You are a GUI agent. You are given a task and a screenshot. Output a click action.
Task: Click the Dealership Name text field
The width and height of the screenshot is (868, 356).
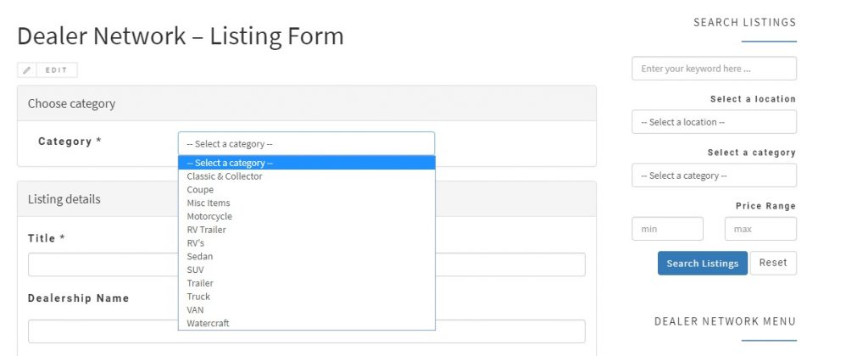tap(306, 331)
